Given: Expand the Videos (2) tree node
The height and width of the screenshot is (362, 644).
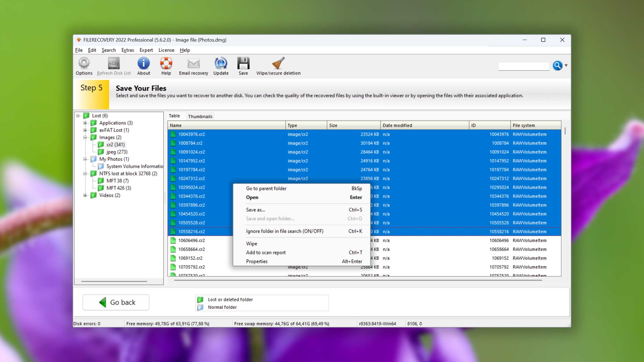Looking at the screenshot, I should coord(85,195).
